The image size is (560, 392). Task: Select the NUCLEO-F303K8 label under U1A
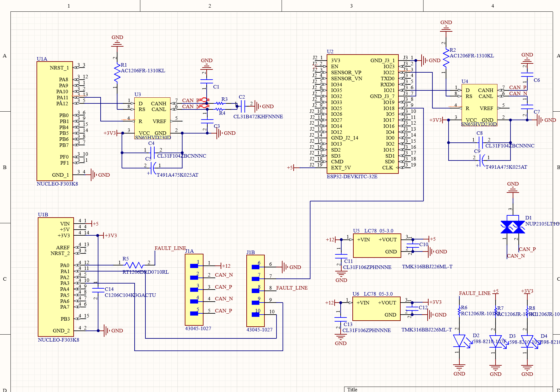[57, 184]
